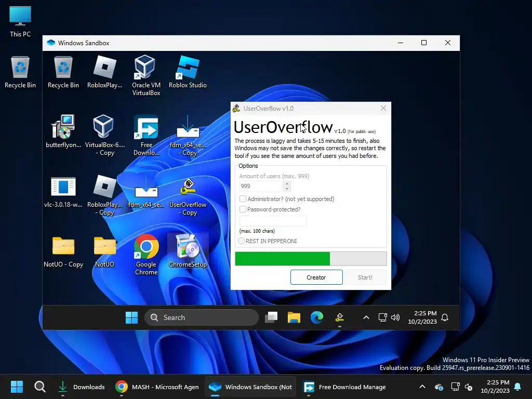Screen dimensions: 532x399
Task: Open Recycle Bin inside Windows Sandbox
Action: tap(63, 72)
